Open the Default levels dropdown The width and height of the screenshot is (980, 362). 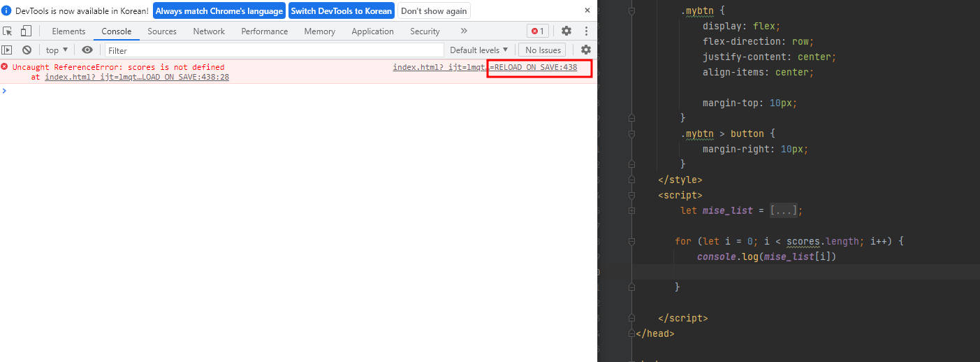(479, 50)
